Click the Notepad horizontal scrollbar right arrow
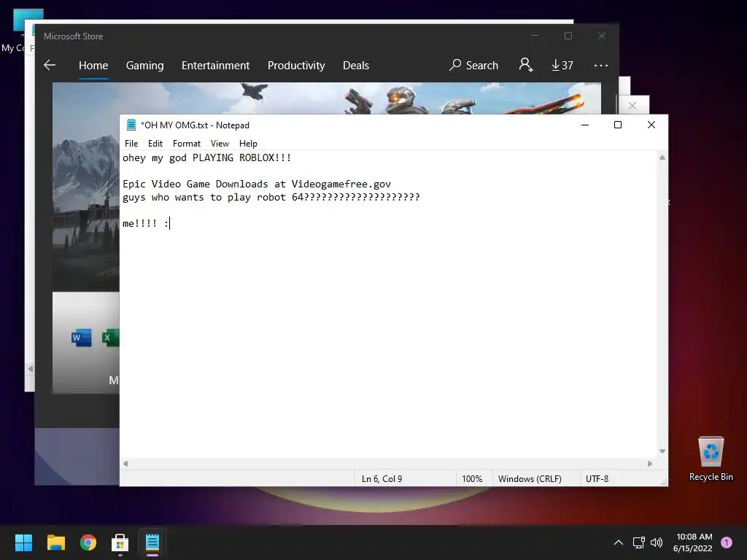 [x=650, y=463]
